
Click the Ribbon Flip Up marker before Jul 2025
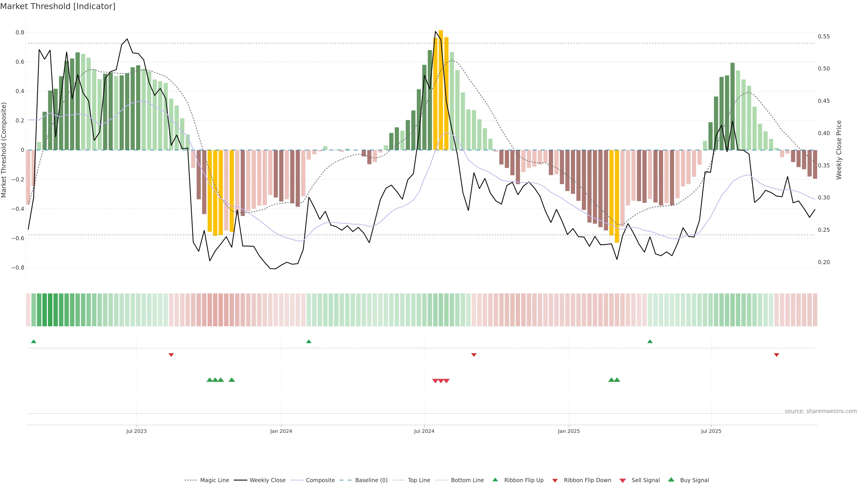click(x=650, y=342)
